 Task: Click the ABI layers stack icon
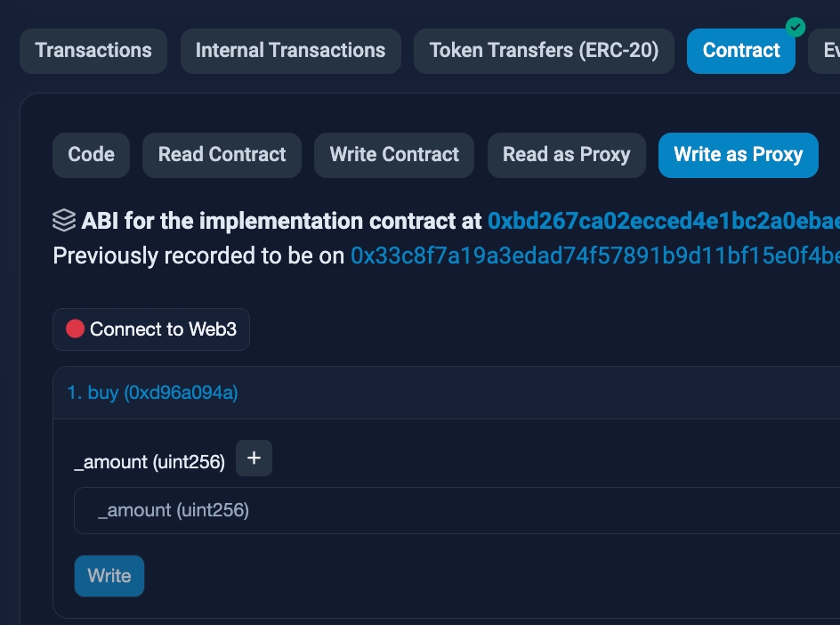pos(64,221)
